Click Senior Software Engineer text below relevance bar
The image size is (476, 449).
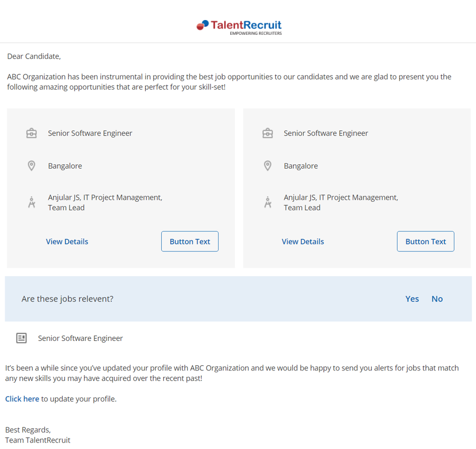point(81,338)
